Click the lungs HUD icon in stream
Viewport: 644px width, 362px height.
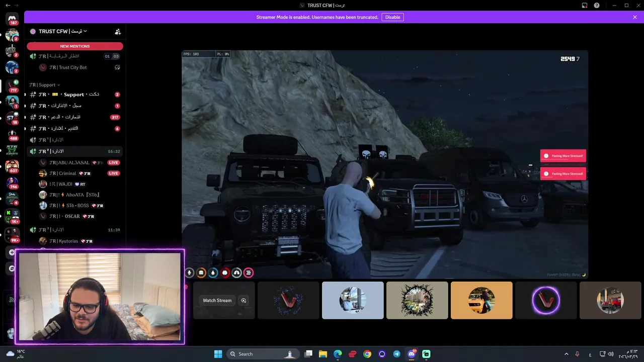[x=236, y=273]
